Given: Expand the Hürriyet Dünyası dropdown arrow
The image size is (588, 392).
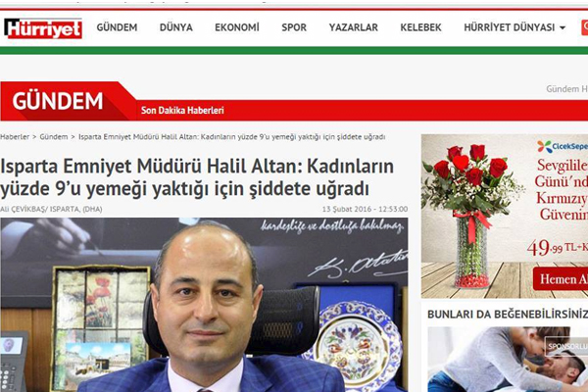Looking at the screenshot, I should 563,27.
